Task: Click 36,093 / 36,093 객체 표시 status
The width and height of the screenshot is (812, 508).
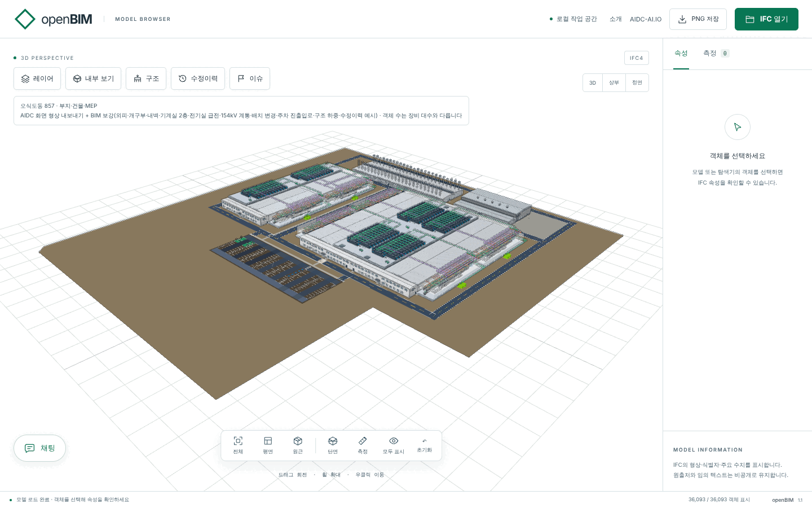Action: (719, 500)
